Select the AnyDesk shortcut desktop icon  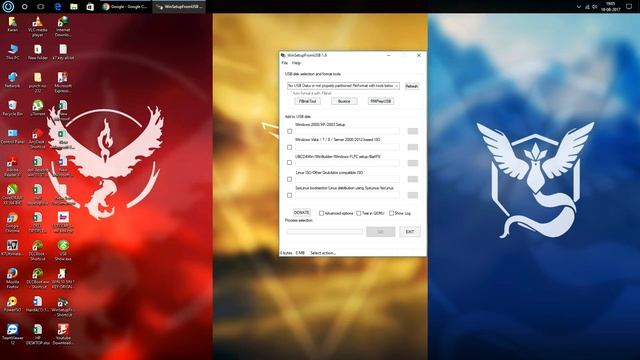(38, 139)
